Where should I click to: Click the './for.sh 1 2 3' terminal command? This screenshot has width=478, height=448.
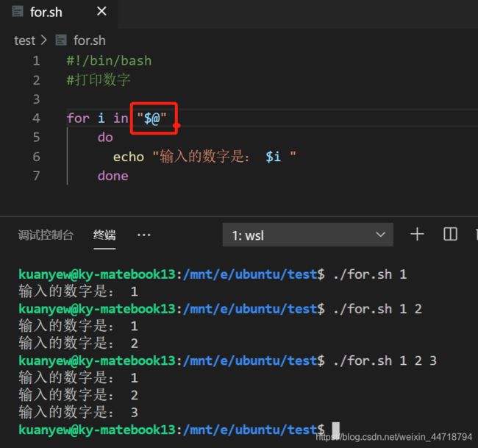[x=385, y=360]
